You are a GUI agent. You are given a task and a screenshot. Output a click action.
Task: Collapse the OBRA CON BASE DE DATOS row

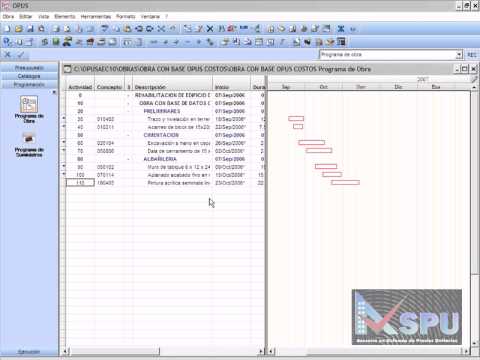pos(128,103)
